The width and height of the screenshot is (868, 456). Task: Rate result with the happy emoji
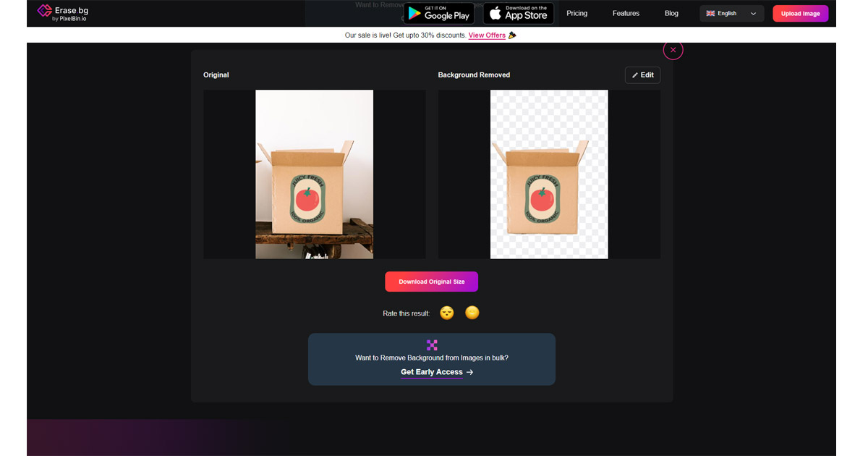(472, 313)
